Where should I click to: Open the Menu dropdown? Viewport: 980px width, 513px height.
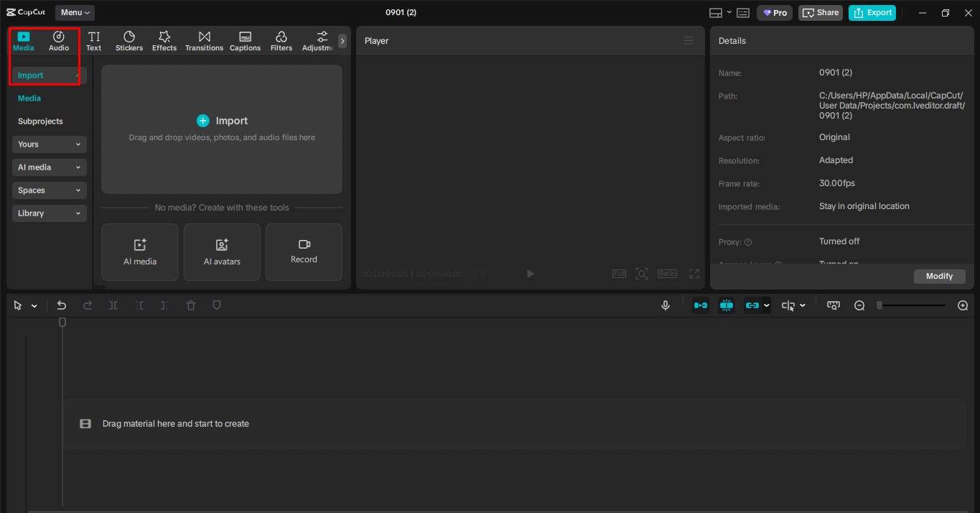tap(75, 12)
